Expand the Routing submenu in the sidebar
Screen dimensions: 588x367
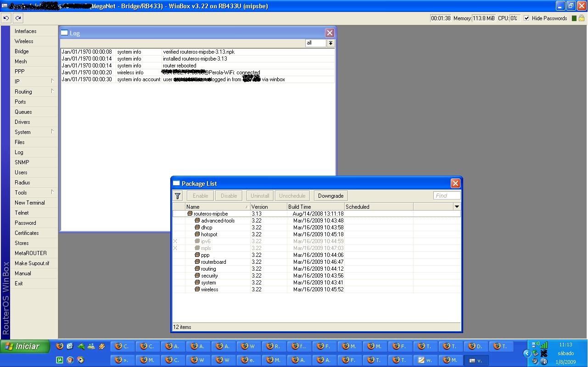pos(52,91)
